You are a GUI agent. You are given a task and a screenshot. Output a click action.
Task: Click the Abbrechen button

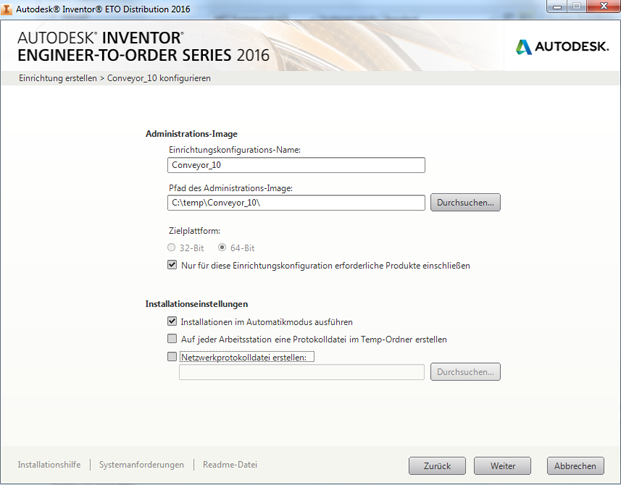(575, 466)
